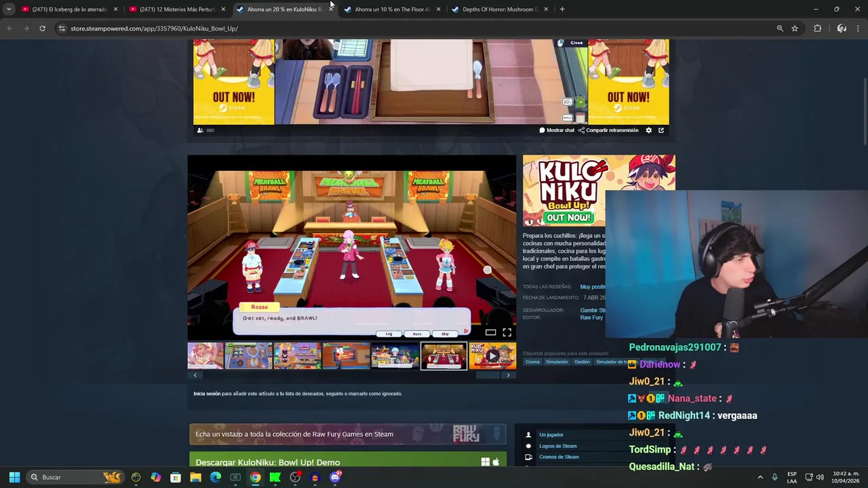Select the fourth media strip thumbnail
The width and height of the screenshot is (868, 488).
coord(346,356)
